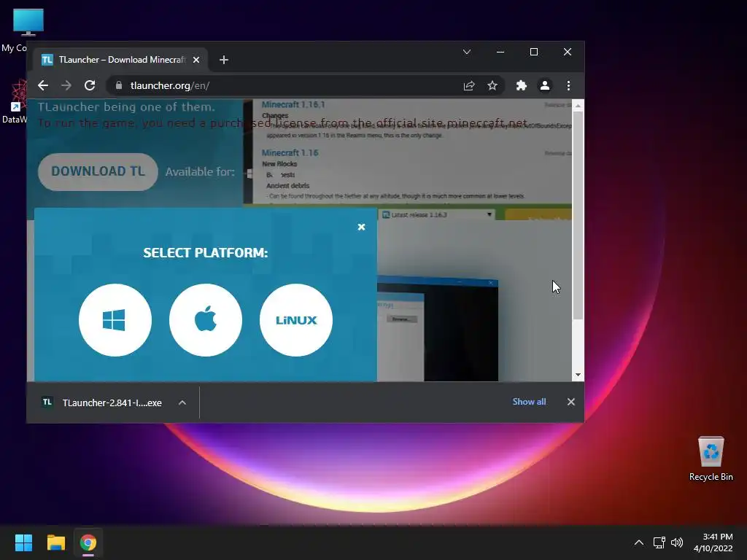Image resolution: width=747 pixels, height=560 pixels.
Task: Bookmark this page with the star
Action: [x=492, y=86]
